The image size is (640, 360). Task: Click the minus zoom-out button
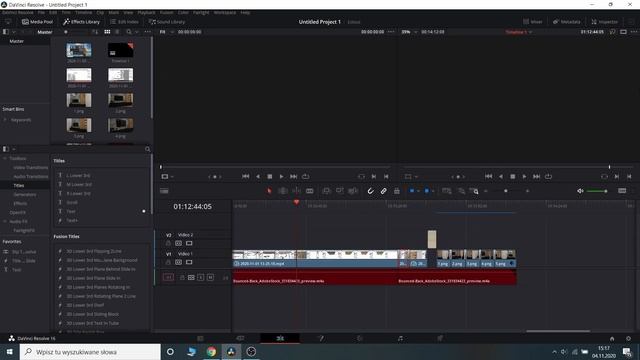pos(486,191)
